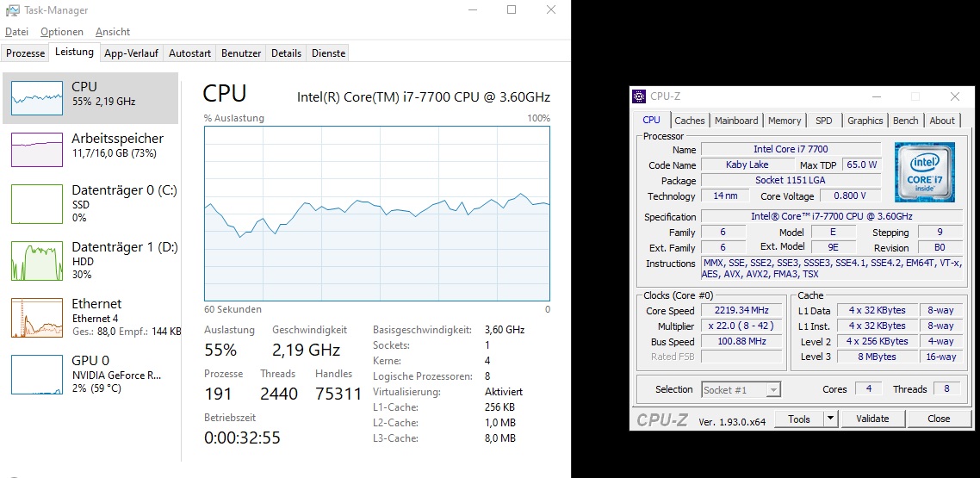This screenshot has width=980, height=478.
Task: Click the CPU utilization graph area
Action: tap(377, 214)
